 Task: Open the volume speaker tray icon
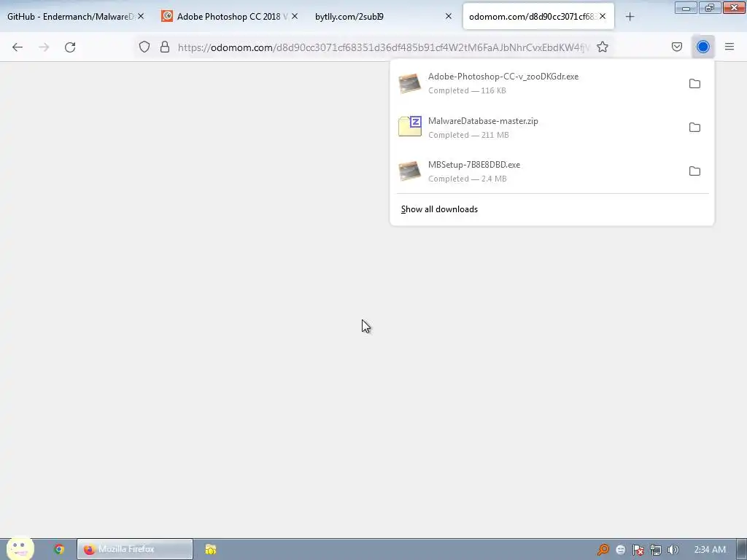point(673,550)
